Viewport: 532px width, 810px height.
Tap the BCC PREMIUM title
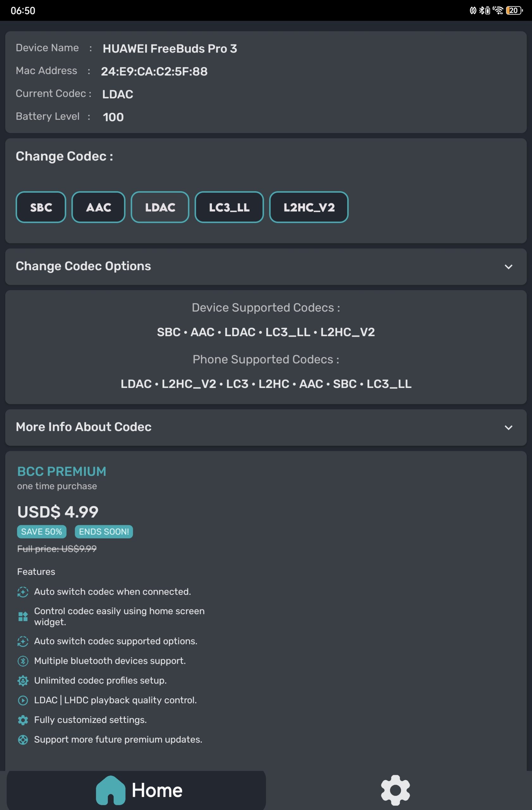tap(62, 471)
